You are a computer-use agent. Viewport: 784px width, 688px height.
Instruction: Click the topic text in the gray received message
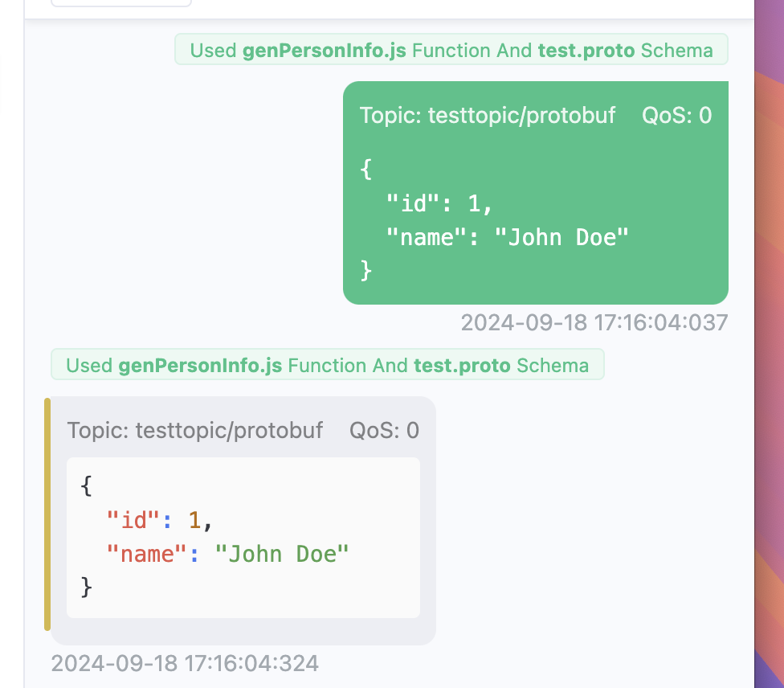pyautogui.click(x=195, y=431)
